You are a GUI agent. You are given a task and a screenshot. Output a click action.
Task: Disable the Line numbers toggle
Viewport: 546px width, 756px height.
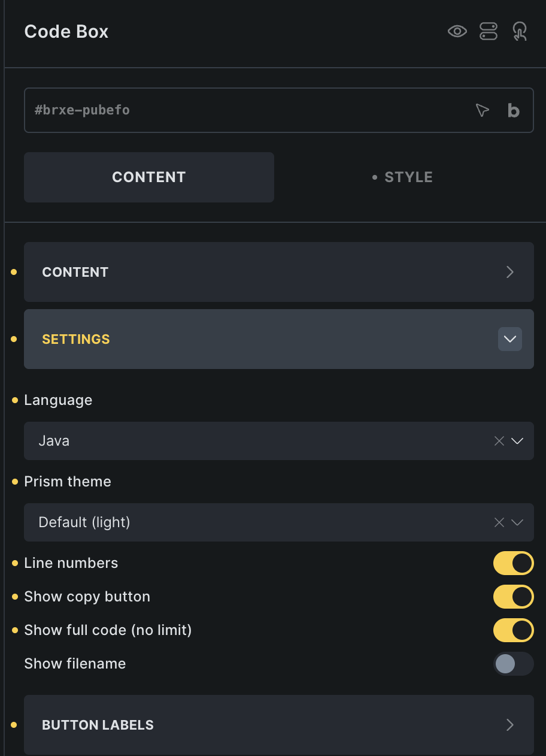click(513, 563)
